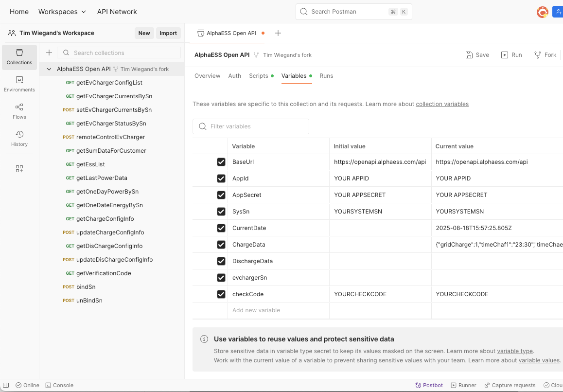Click the Save icon button

click(x=477, y=55)
